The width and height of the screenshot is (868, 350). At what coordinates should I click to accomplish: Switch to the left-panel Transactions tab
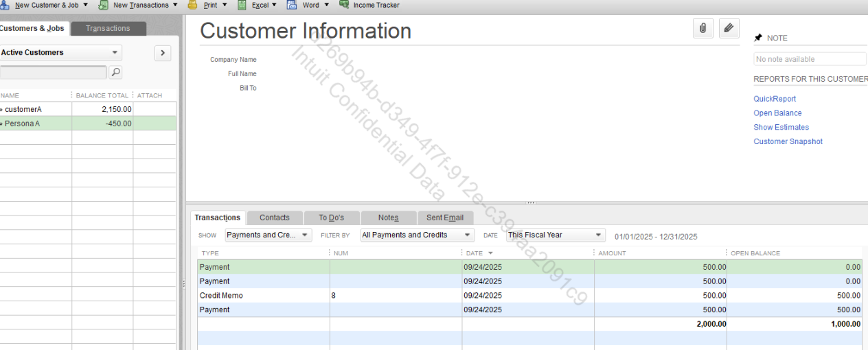tap(108, 28)
